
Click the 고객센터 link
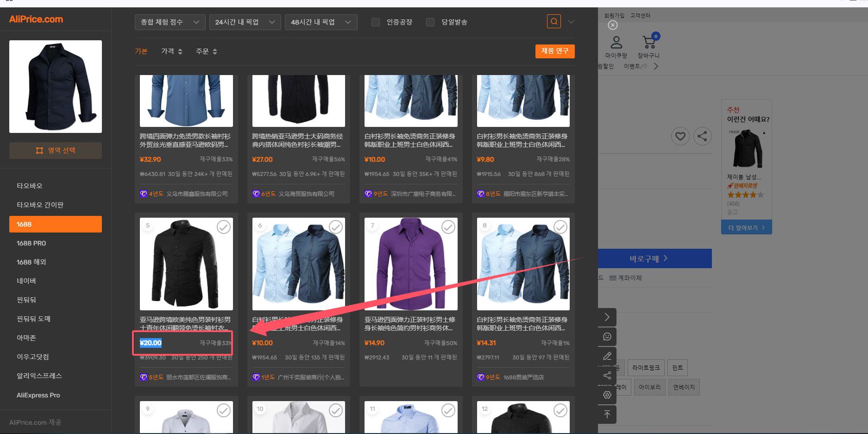point(640,16)
